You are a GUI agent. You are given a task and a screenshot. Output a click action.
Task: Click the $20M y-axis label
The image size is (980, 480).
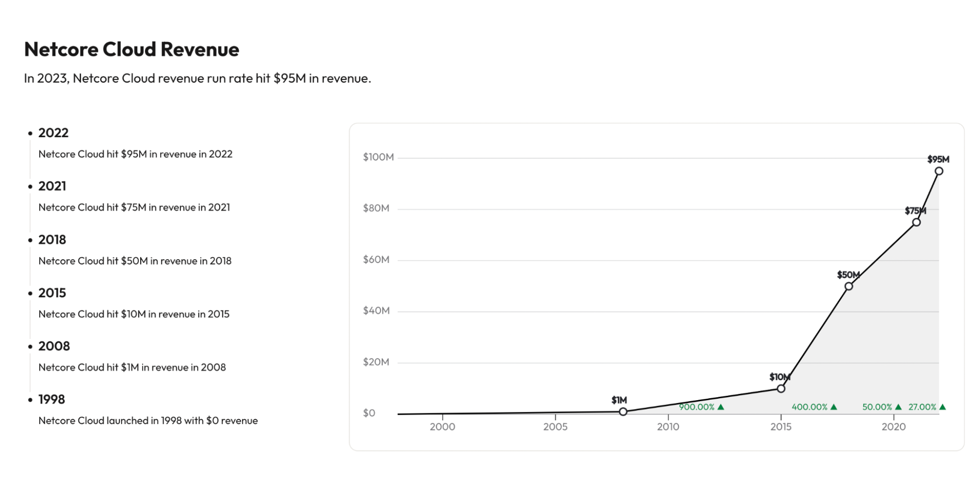tap(376, 362)
